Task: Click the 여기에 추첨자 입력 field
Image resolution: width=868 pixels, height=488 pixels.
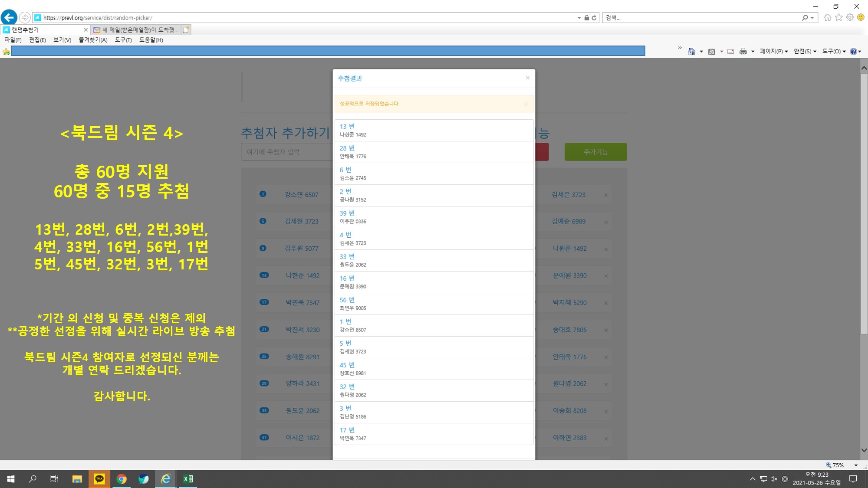Action: point(286,152)
